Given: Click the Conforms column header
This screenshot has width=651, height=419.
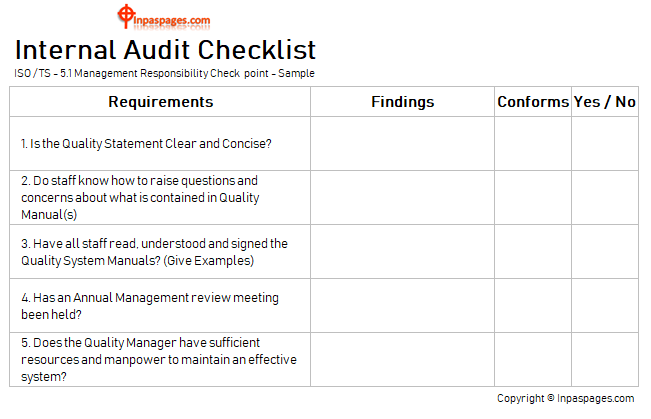Looking at the screenshot, I should [533, 102].
